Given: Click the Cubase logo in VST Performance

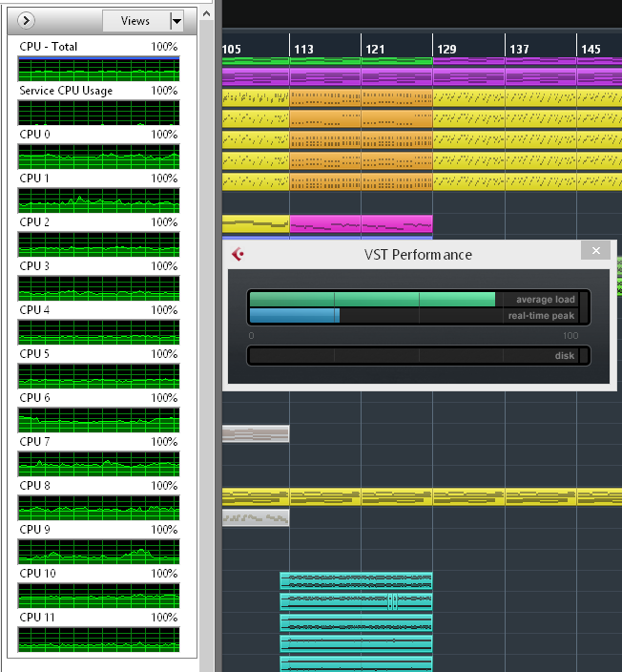Looking at the screenshot, I should (238, 254).
